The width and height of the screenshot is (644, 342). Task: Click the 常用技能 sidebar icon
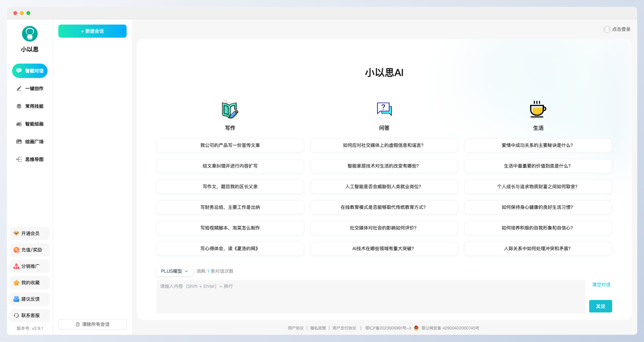coord(30,106)
